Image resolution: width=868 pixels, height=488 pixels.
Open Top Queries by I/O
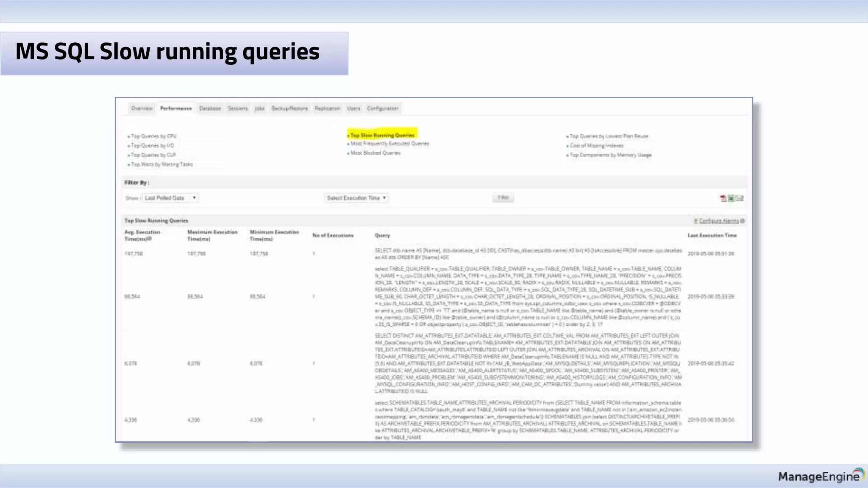(153, 146)
